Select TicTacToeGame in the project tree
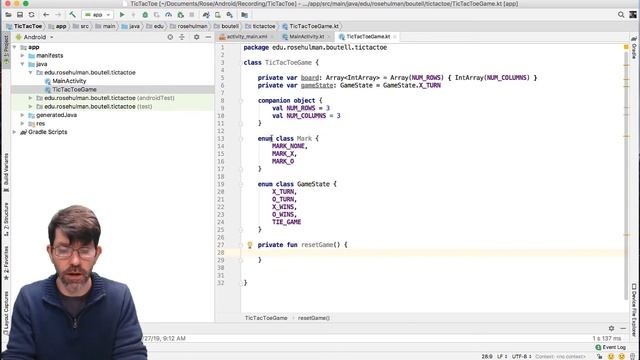 pos(74,89)
